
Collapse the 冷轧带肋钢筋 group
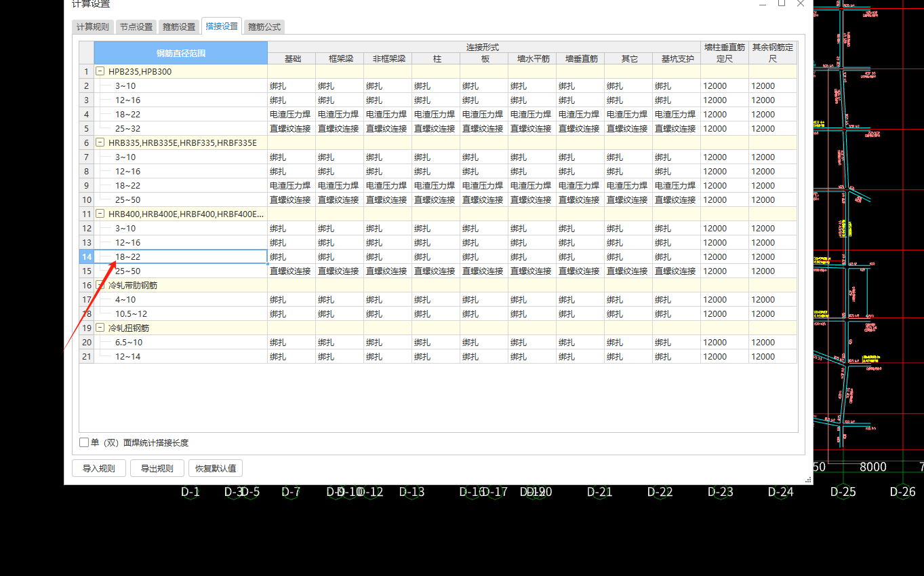pyautogui.click(x=100, y=285)
